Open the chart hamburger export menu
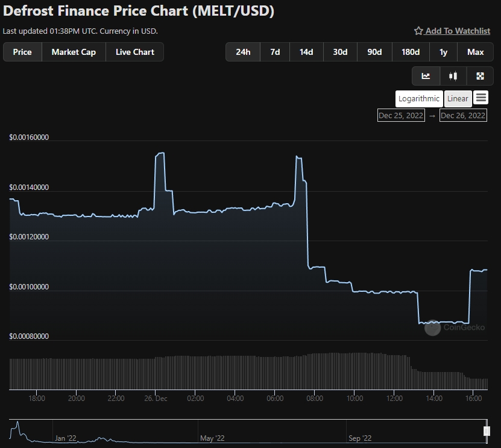Screen dimensions: 501x448 [x=481, y=98]
